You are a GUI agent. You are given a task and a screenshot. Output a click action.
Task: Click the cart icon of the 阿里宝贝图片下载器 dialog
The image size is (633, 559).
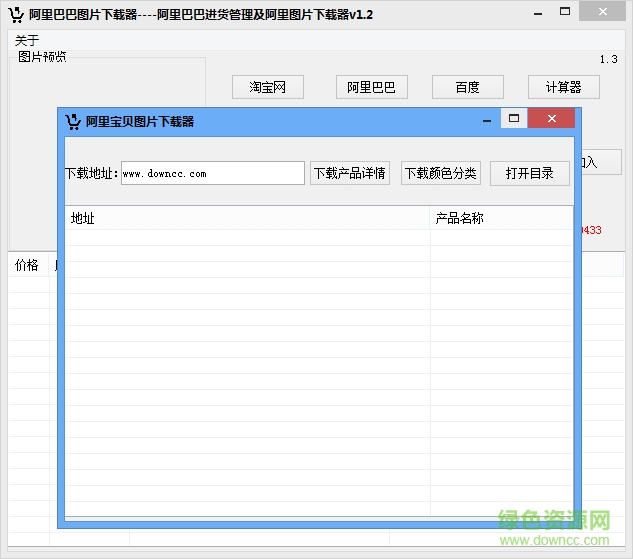[73, 122]
